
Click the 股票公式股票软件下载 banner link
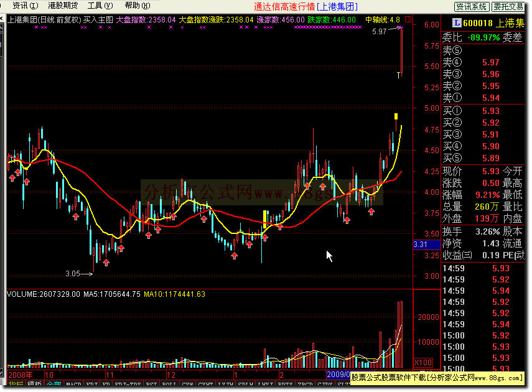point(437,378)
